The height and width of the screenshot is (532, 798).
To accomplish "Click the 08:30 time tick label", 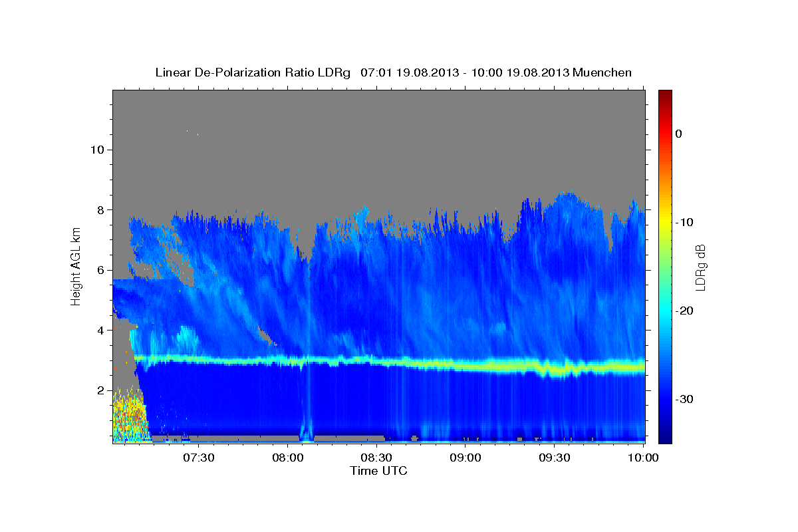I will tap(376, 458).
